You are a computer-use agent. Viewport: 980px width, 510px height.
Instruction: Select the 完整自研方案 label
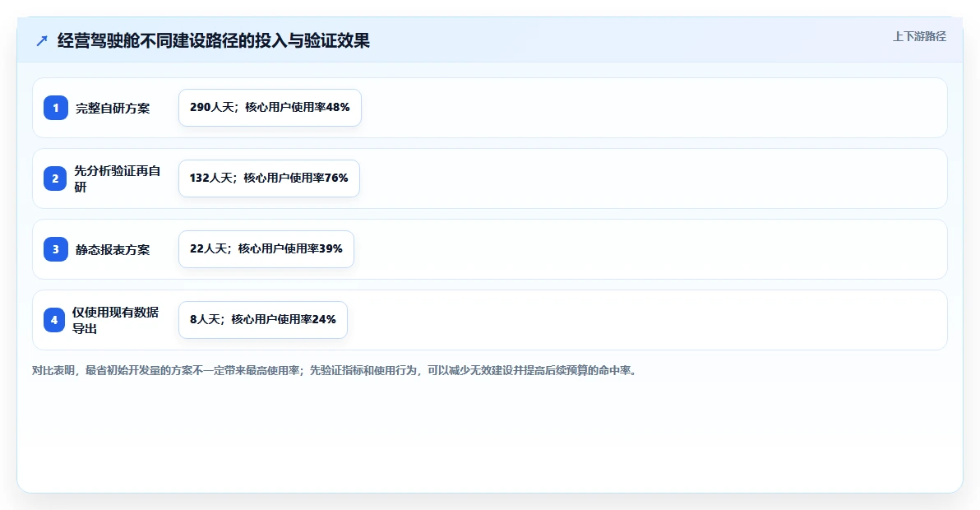click(x=113, y=108)
